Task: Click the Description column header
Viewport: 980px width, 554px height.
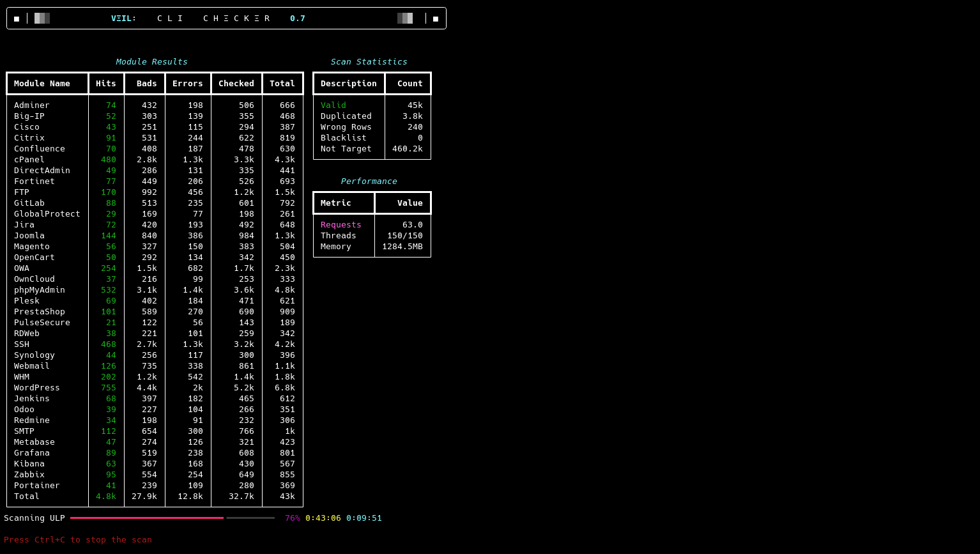Action: pyautogui.click(x=349, y=84)
